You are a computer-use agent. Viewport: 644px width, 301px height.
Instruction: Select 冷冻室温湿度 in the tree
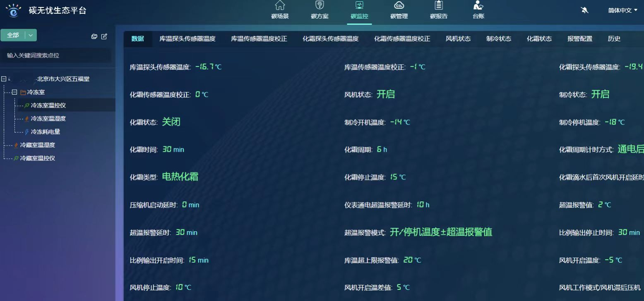point(48,119)
